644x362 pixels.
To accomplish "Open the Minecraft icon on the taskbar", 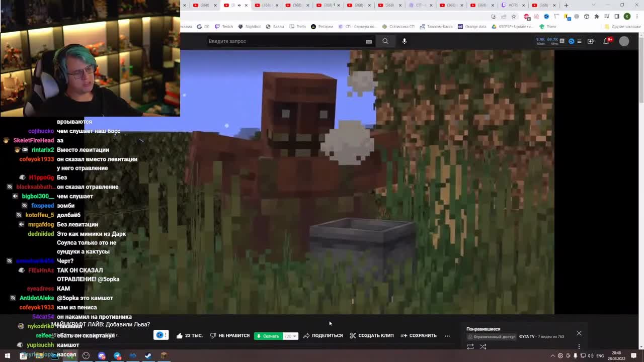I will [164, 355].
